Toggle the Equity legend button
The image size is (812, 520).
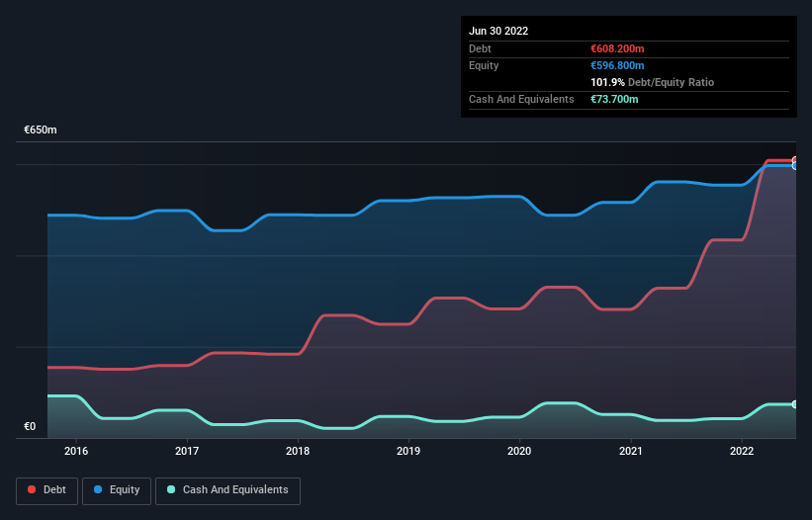click(117, 490)
